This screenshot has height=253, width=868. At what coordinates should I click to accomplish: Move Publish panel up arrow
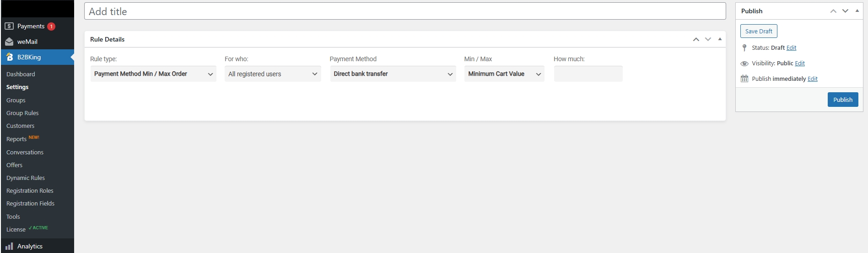point(833,11)
